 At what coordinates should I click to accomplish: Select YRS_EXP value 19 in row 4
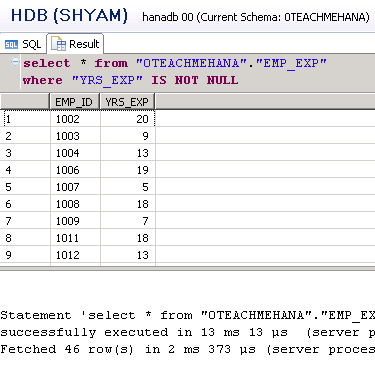pyautogui.click(x=128, y=170)
